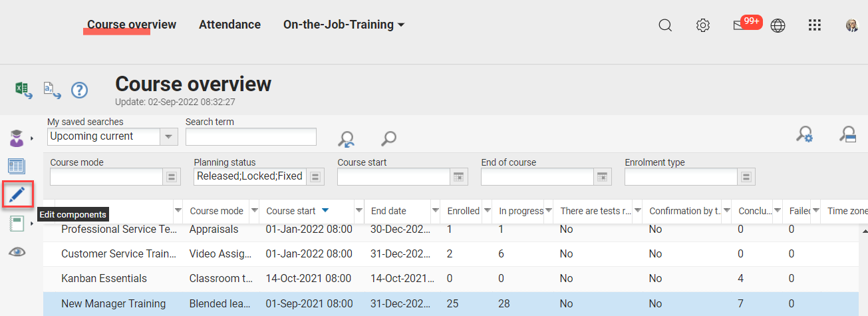Click the Edit components pencil icon
Image resolution: width=868 pixels, height=316 pixels.
click(17, 194)
